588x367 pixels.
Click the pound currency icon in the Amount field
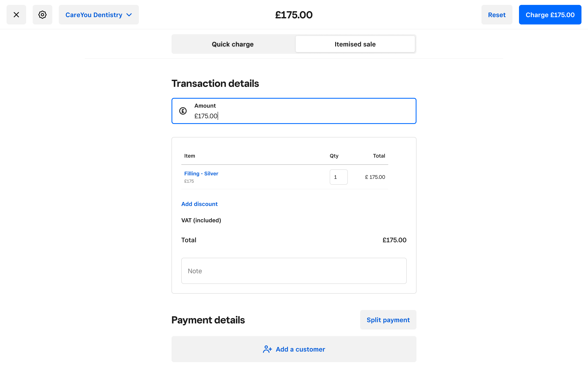point(183,111)
